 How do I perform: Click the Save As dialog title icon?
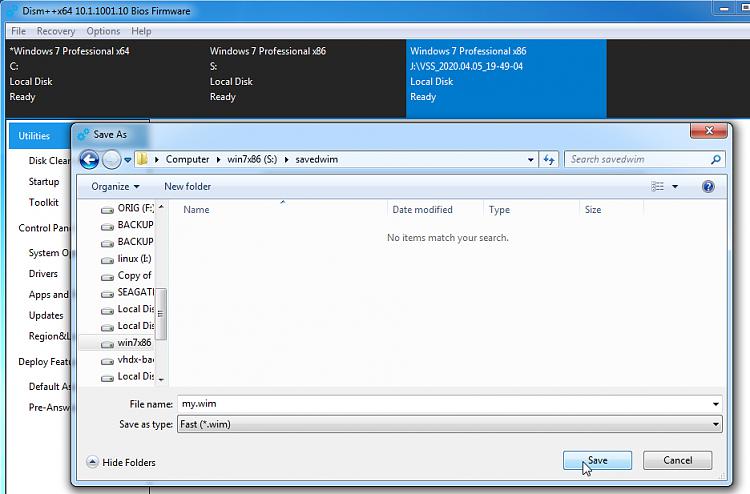tap(83, 135)
